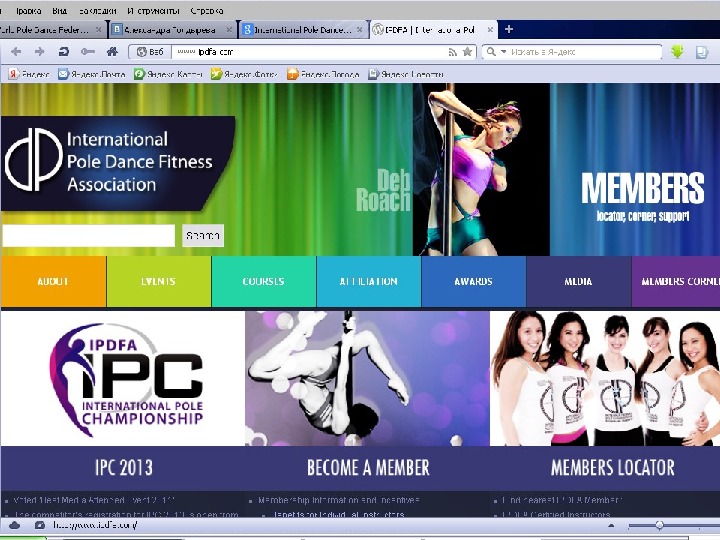Click the aerial dancer image

pos(367,378)
